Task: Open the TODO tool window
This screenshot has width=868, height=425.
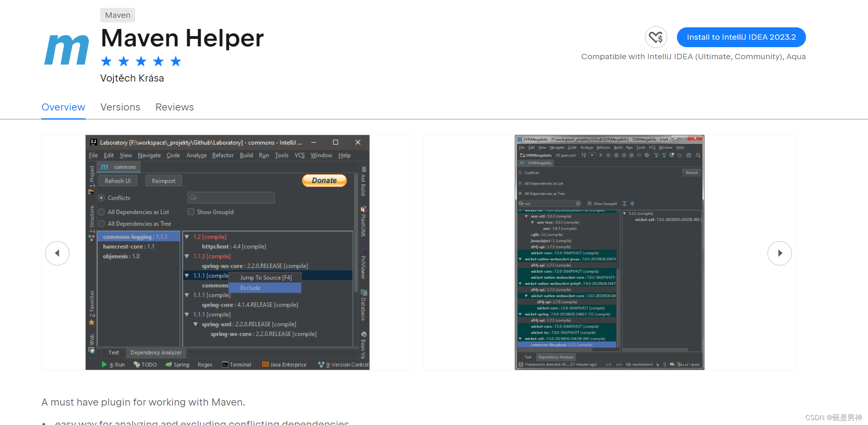Action: 145,365
